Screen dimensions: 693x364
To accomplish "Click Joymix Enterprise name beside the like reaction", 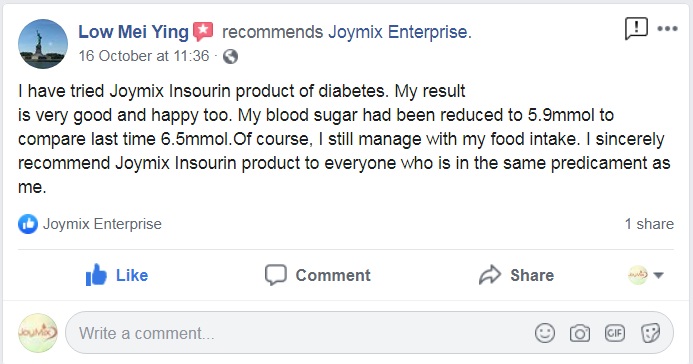I will [x=102, y=224].
